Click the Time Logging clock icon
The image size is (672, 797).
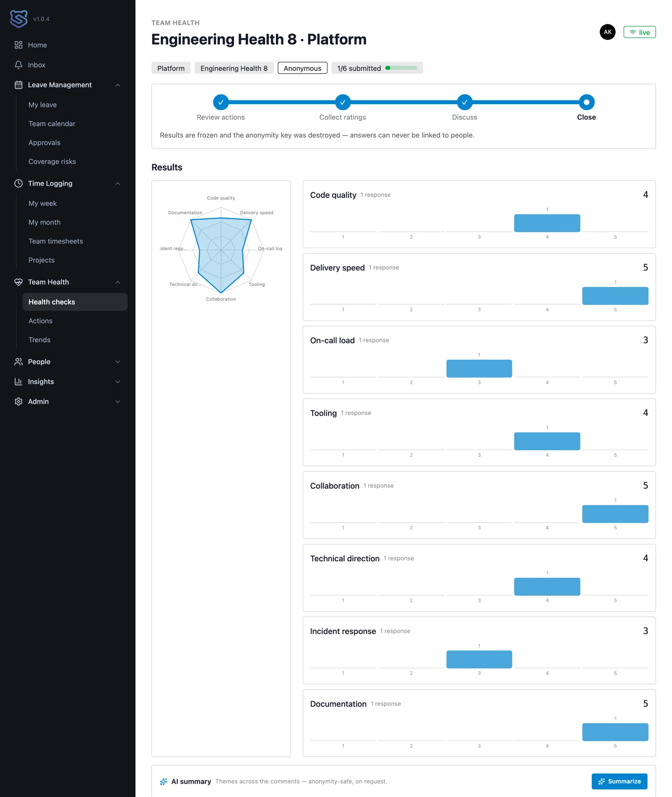click(18, 183)
